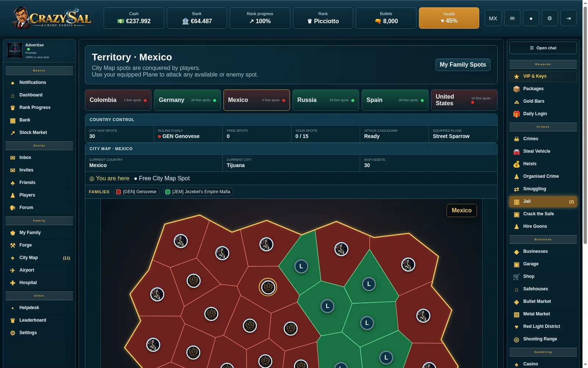Open Stock Market page
The image size is (588, 368).
pyautogui.click(x=39, y=132)
